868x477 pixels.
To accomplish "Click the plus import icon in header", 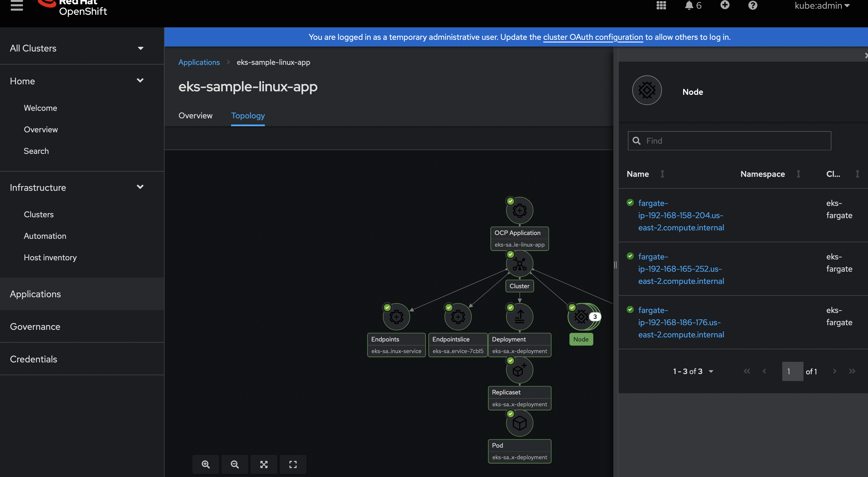I will point(725,6).
